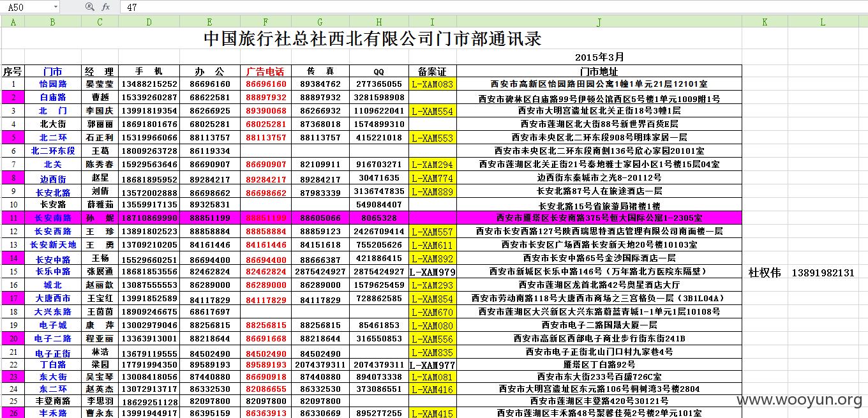Click highlighted store cell 长安南路

click(x=53, y=218)
